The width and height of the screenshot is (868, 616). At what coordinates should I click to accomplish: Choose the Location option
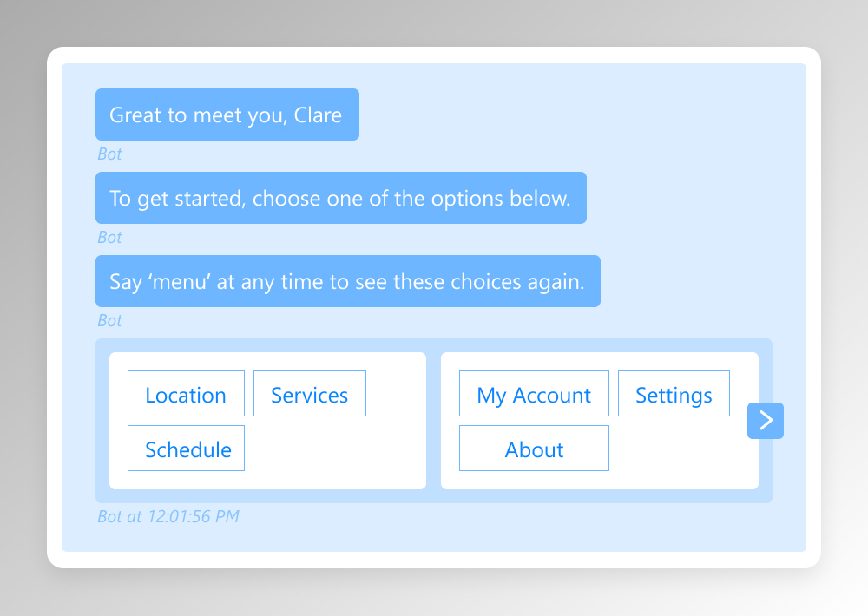pos(186,395)
